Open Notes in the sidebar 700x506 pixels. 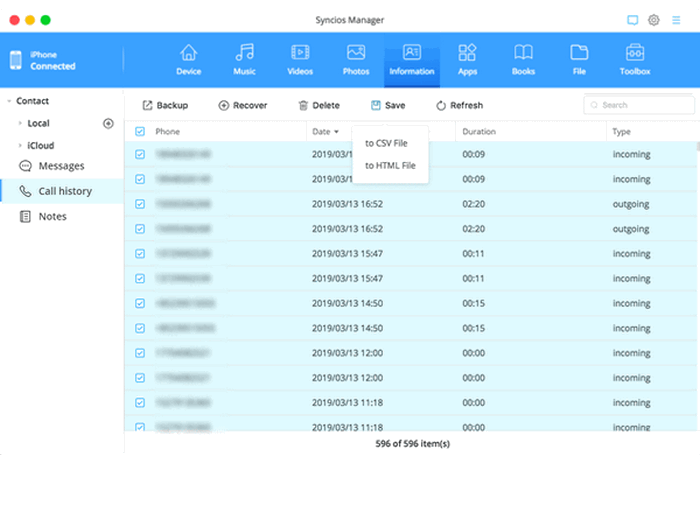(62, 217)
